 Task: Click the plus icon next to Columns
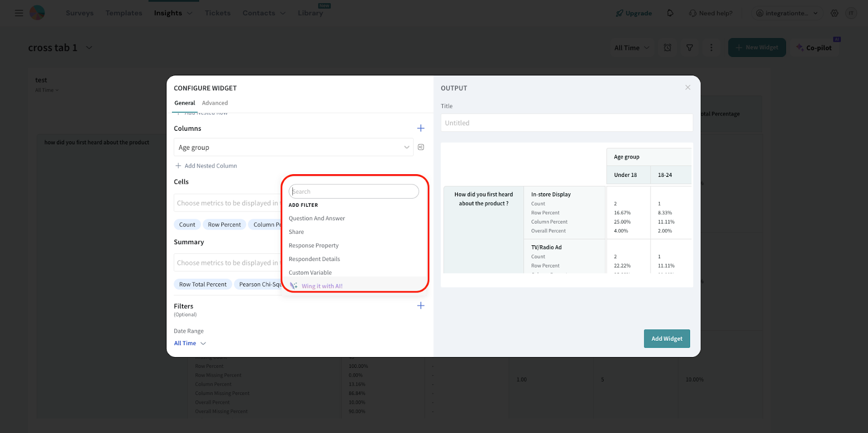pyautogui.click(x=420, y=128)
